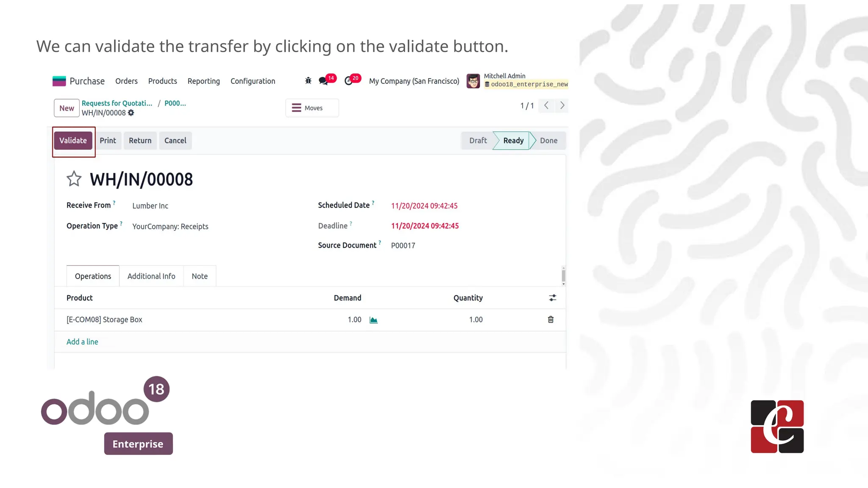Click Add a line link
Screen dimensions: 868x488
(82, 342)
